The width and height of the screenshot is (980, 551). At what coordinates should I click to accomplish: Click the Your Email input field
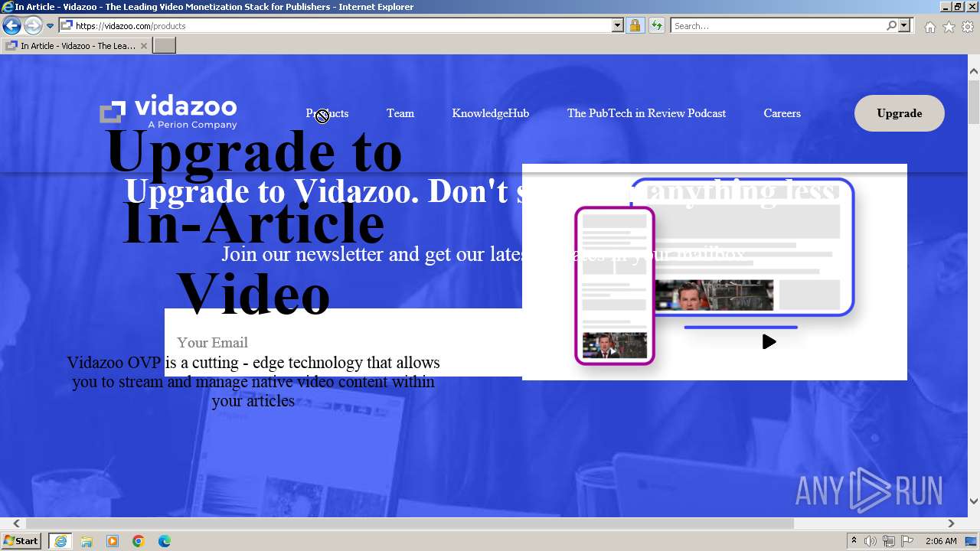pyautogui.click(x=343, y=342)
